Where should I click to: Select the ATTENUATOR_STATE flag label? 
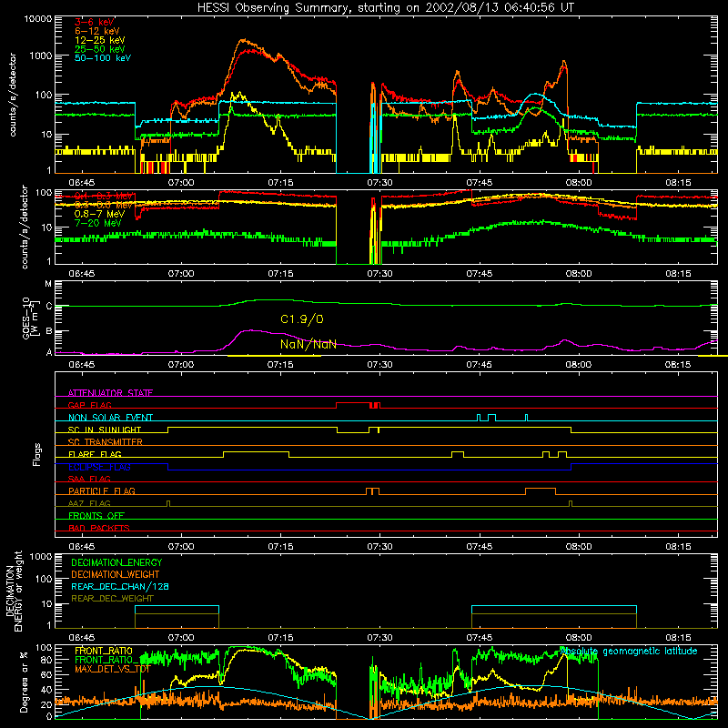click(x=110, y=393)
